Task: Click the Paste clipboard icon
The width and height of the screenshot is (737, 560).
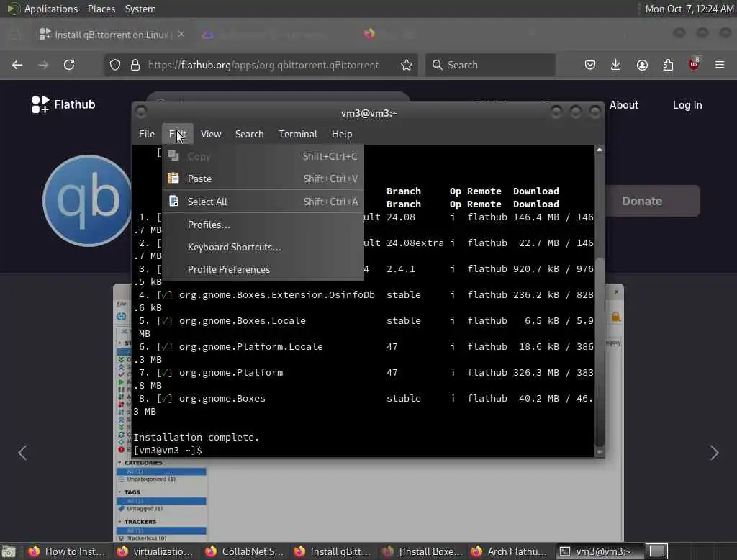Action: coord(173,179)
